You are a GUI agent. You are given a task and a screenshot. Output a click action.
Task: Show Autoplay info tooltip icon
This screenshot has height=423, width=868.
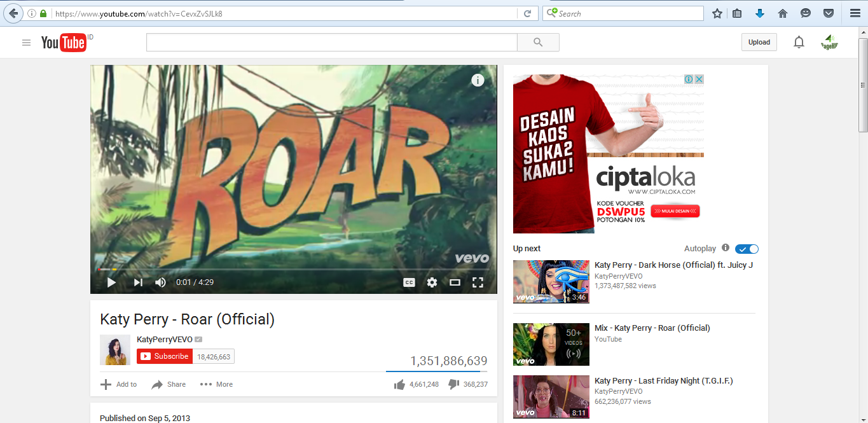[726, 248]
